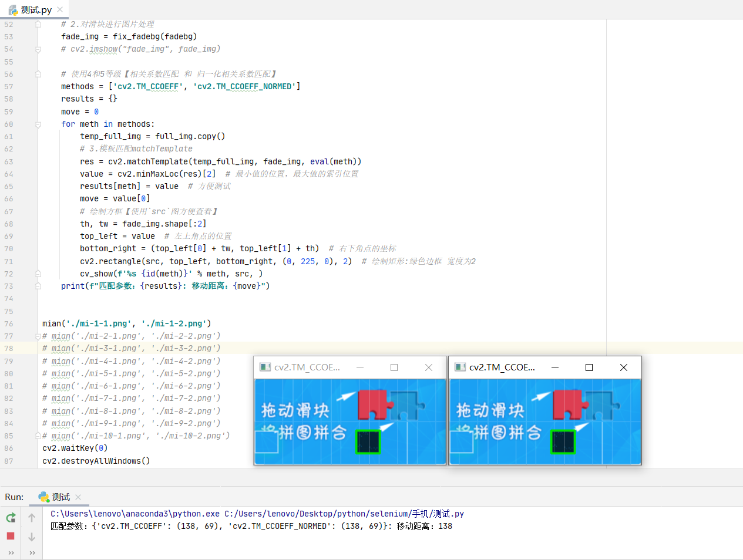Minimize the left cv2.TM_CCOE window
This screenshot has height=560, width=743.
(360, 367)
